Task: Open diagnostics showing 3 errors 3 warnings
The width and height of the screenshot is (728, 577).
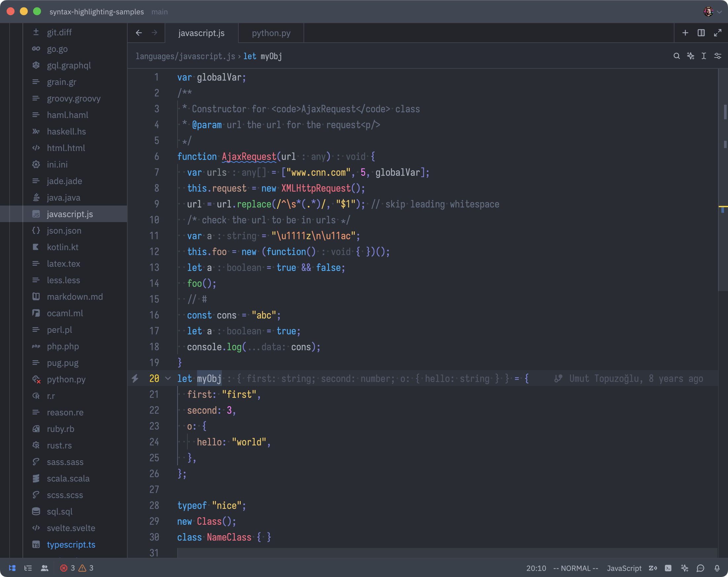Action: click(77, 568)
